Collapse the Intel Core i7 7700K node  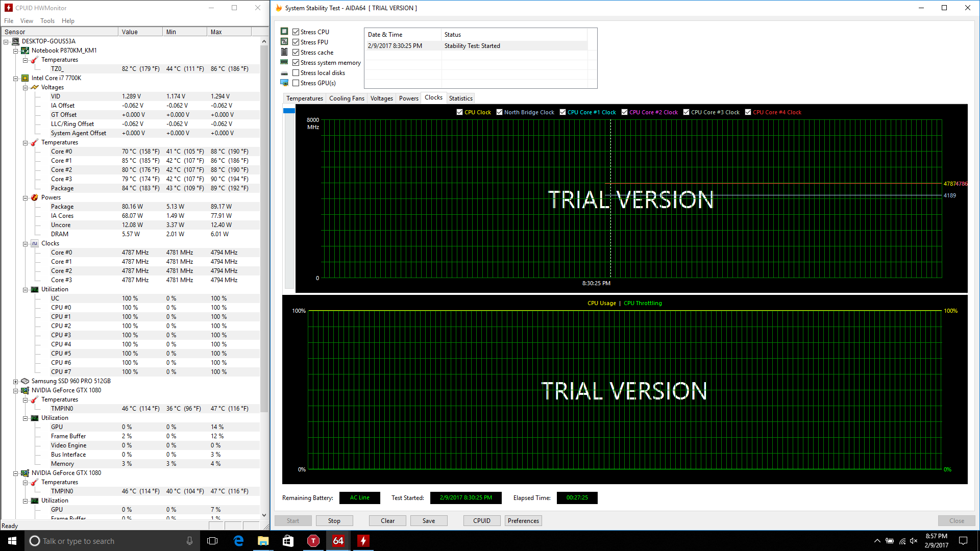click(16, 79)
